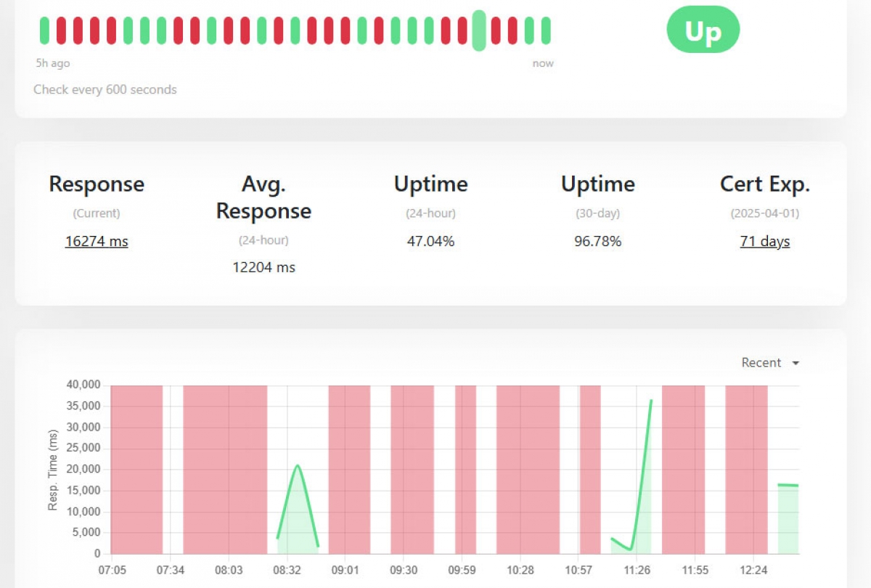Viewport: 871px width, 588px height.
Task: Click the green Up status badge
Action: pos(703,31)
